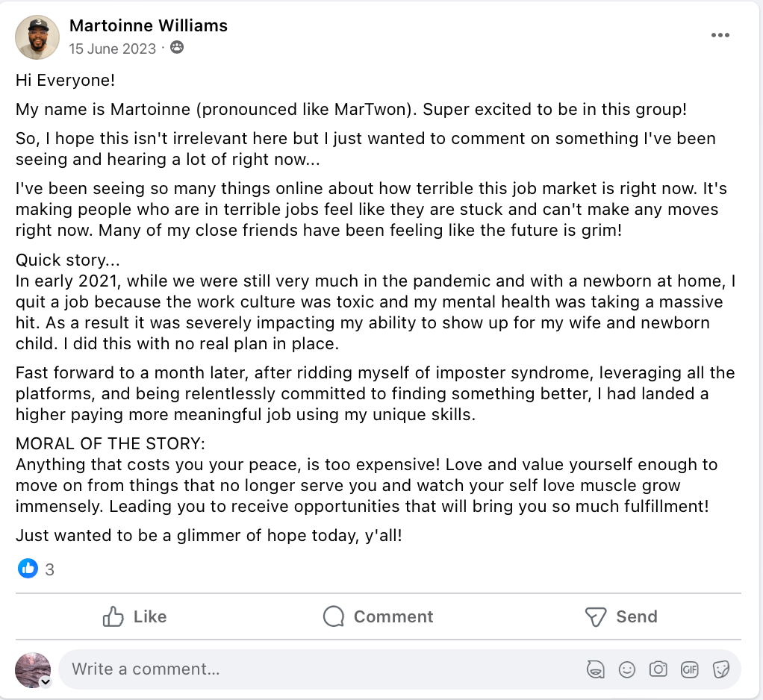Open the emoji picker smiley icon

(627, 669)
